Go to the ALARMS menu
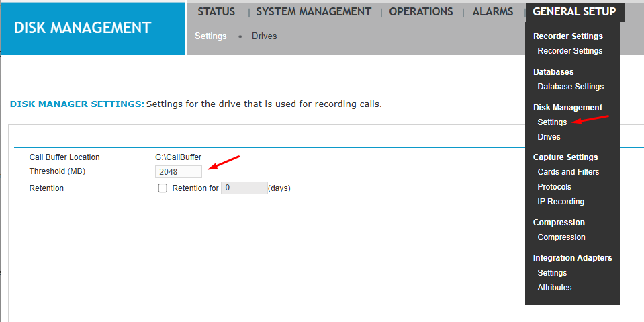 (x=492, y=12)
